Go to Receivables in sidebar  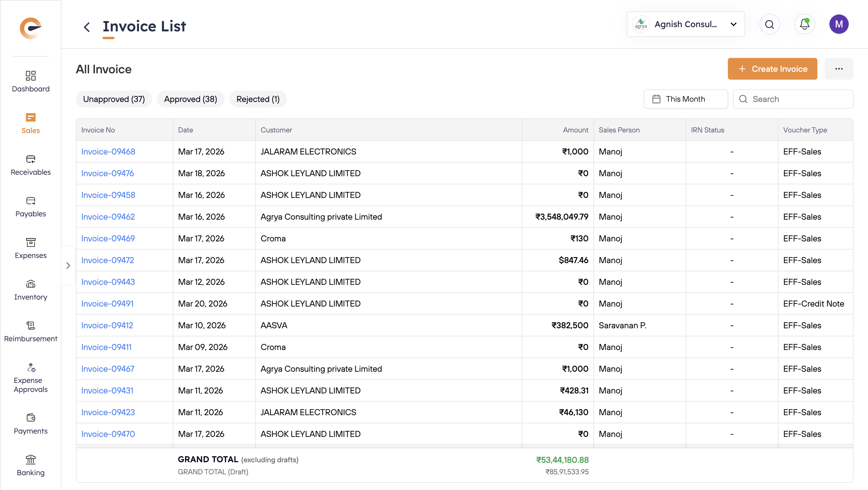(x=31, y=165)
